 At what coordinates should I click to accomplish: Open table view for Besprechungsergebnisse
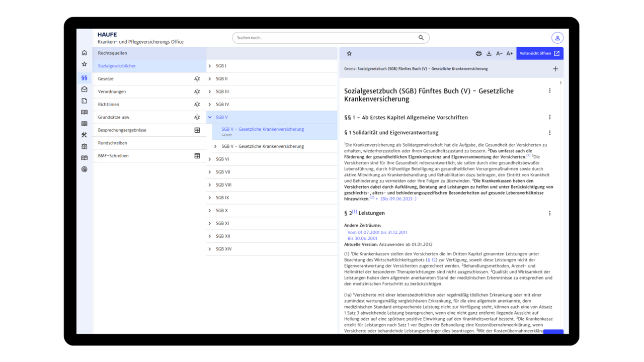[x=197, y=130]
